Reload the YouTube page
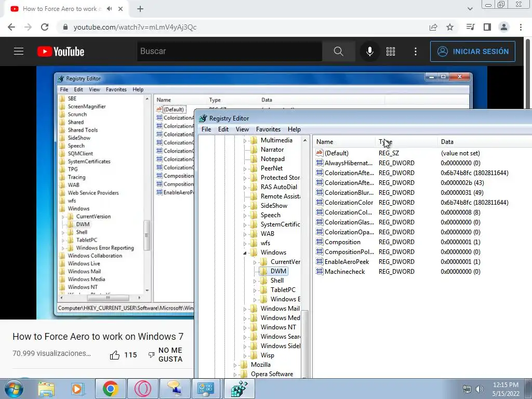 click(45, 27)
